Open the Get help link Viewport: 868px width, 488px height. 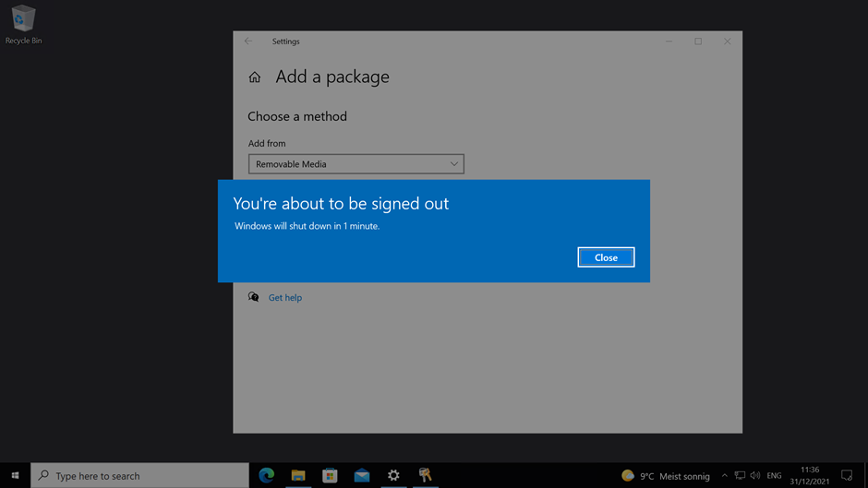pyautogui.click(x=285, y=298)
